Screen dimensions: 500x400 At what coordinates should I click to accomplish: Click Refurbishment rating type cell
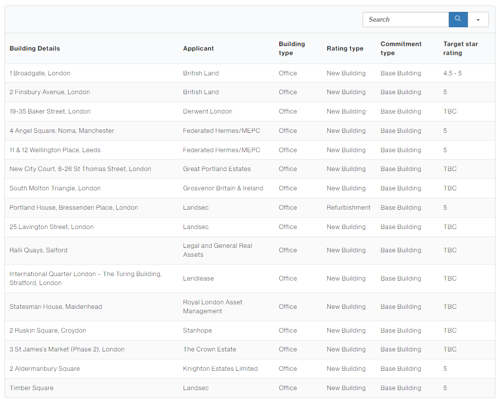[x=348, y=208]
